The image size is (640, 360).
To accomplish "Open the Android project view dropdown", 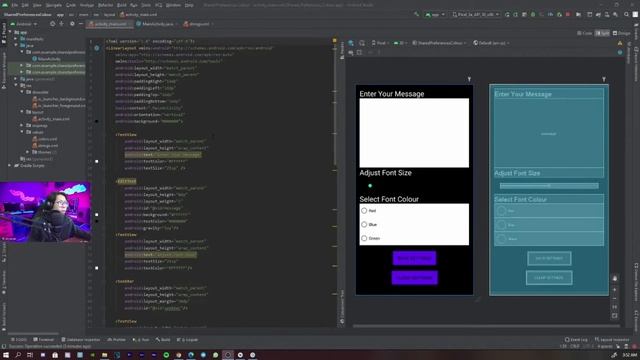I will pyautogui.click(x=24, y=24).
